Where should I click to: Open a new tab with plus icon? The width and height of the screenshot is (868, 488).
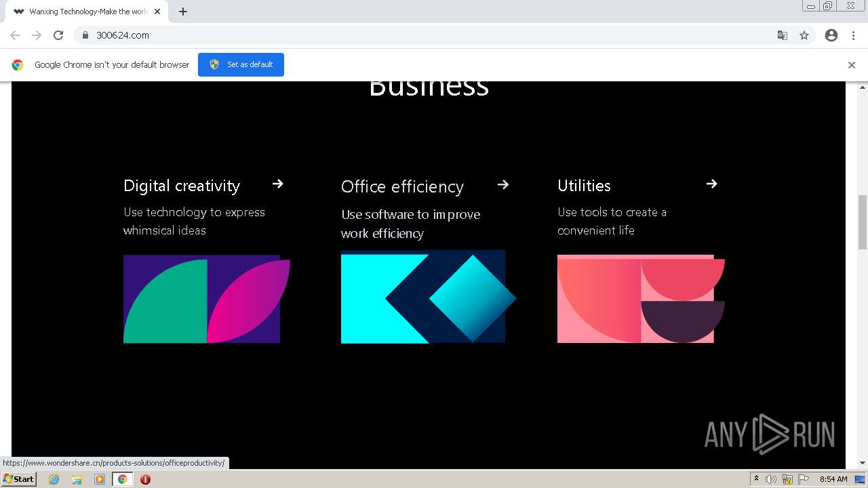pos(183,12)
